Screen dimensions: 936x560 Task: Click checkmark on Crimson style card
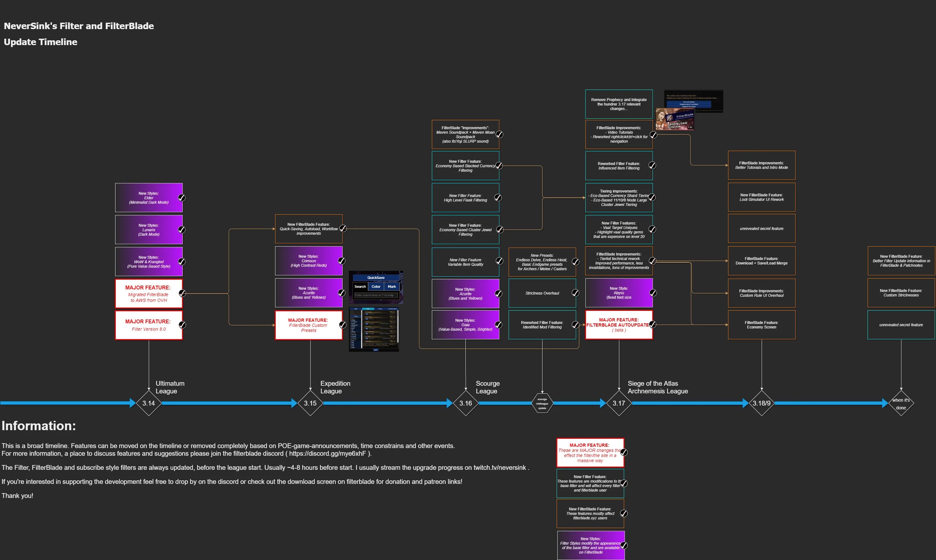(x=342, y=261)
